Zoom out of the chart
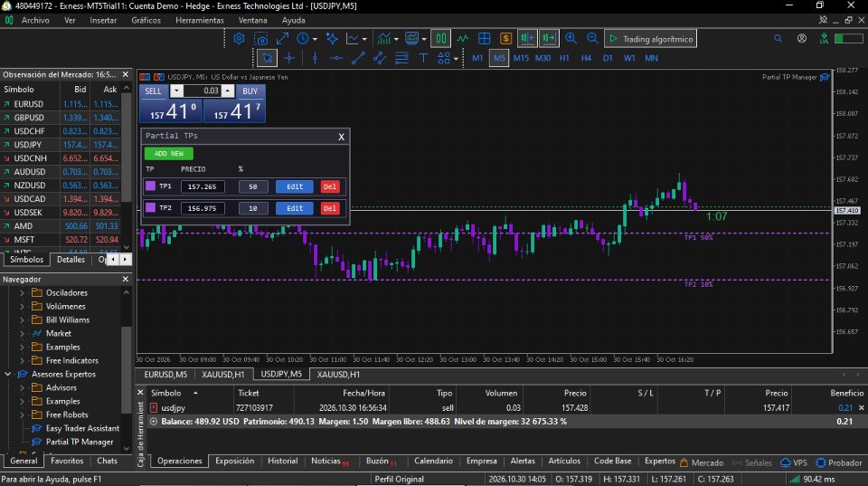The height and width of the screenshot is (486, 868). click(592, 39)
